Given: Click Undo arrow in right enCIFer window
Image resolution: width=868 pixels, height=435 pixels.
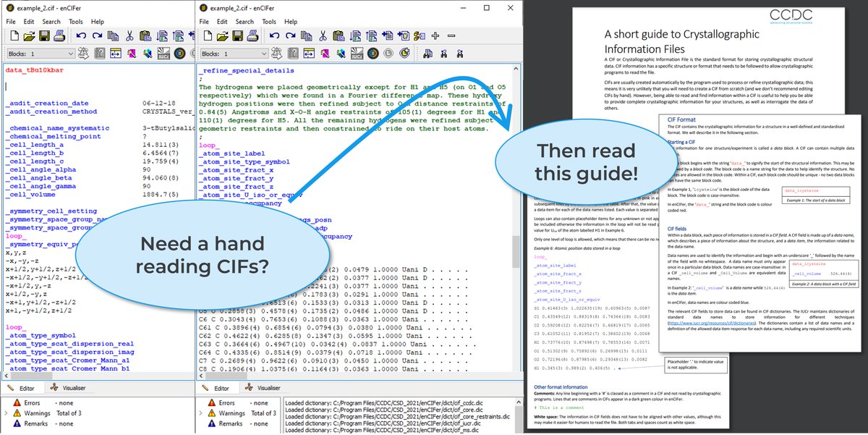Looking at the screenshot, I should (x=274, y=35).
